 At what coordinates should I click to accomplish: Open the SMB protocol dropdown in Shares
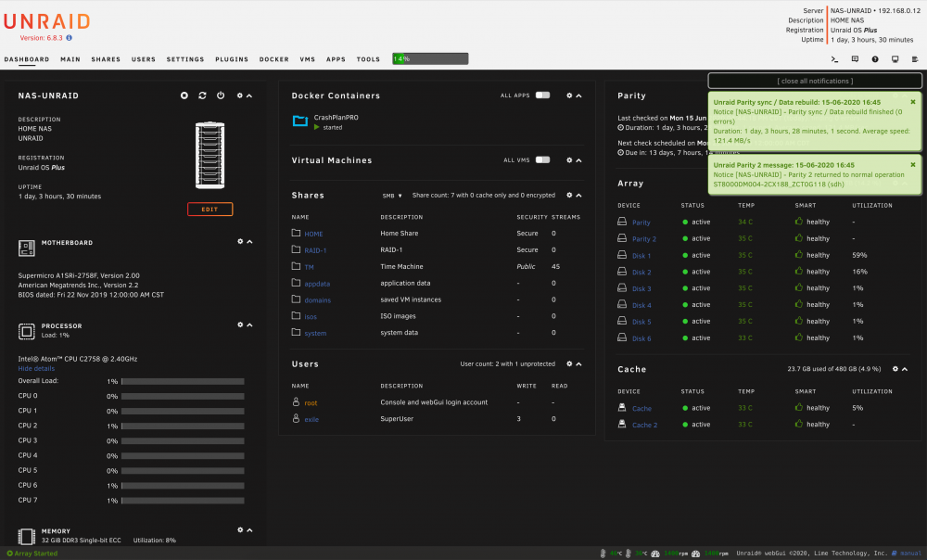pos(392,196)
